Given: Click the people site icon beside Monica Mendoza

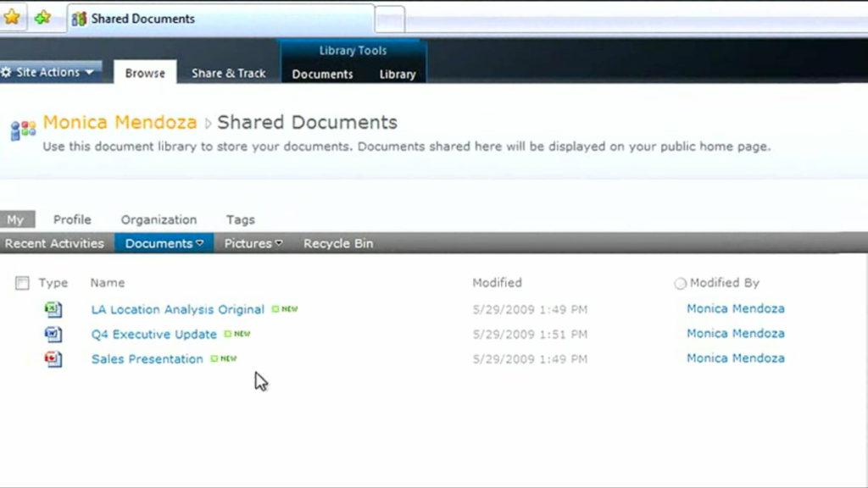Looking at the screenshot, I should point(23,130).
